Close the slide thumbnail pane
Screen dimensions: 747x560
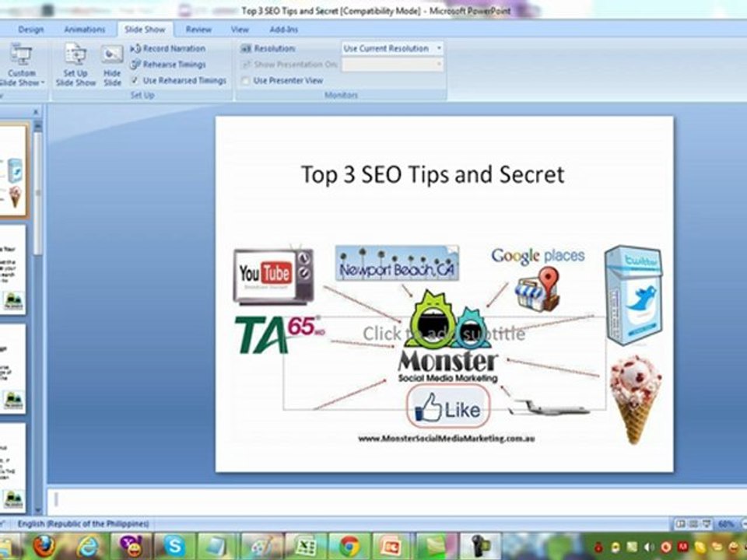pyautogui.click(x=36, y=112)
